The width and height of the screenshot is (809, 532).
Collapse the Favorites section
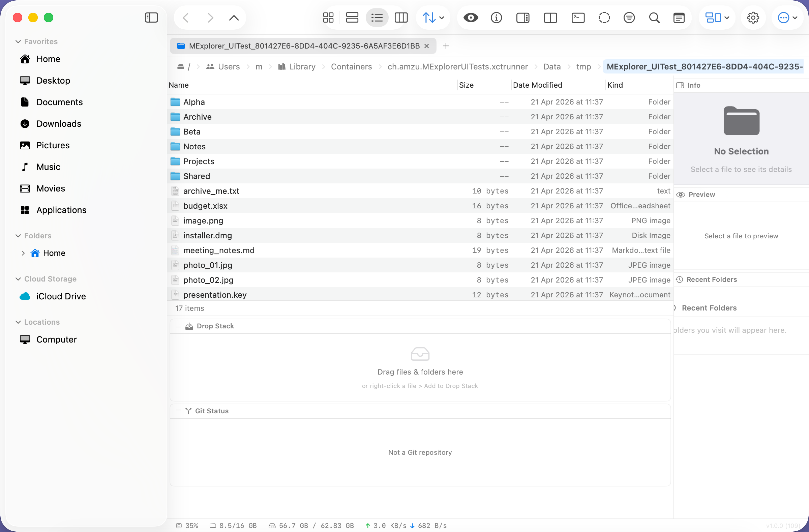tap(18, 41)
